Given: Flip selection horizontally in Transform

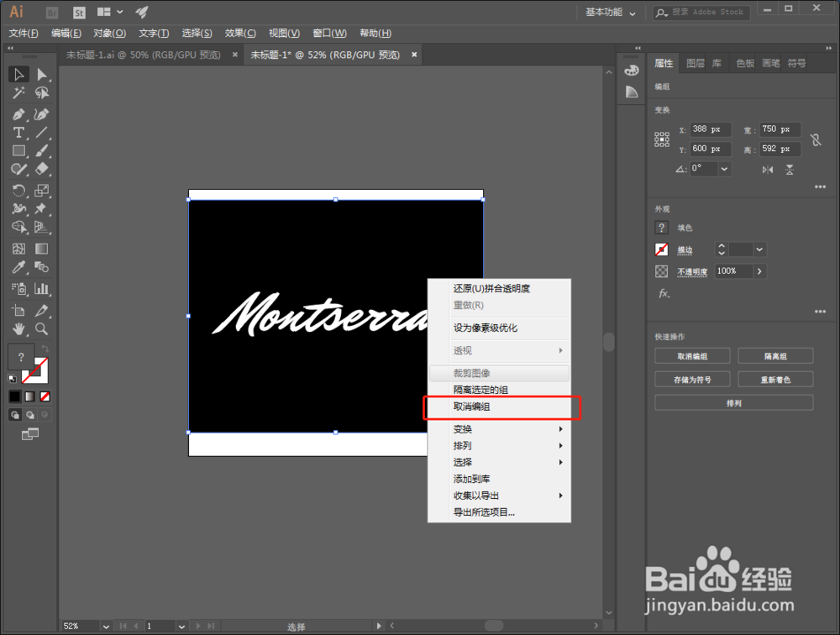Looking at the screenshot, I should (768, 170).
